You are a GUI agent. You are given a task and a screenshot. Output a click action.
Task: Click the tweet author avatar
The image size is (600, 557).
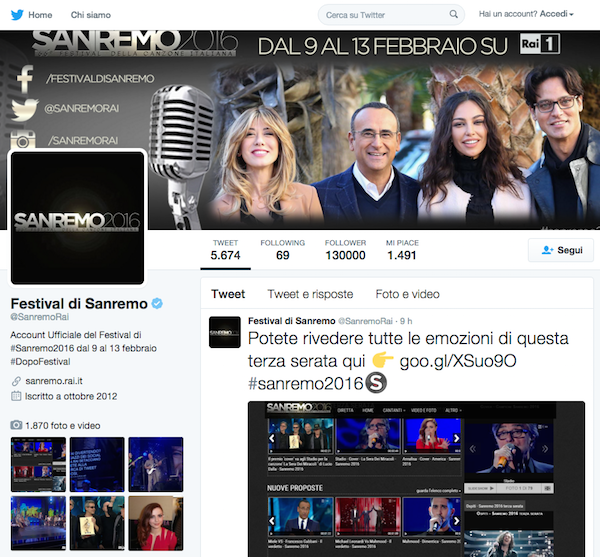(225, 332)
